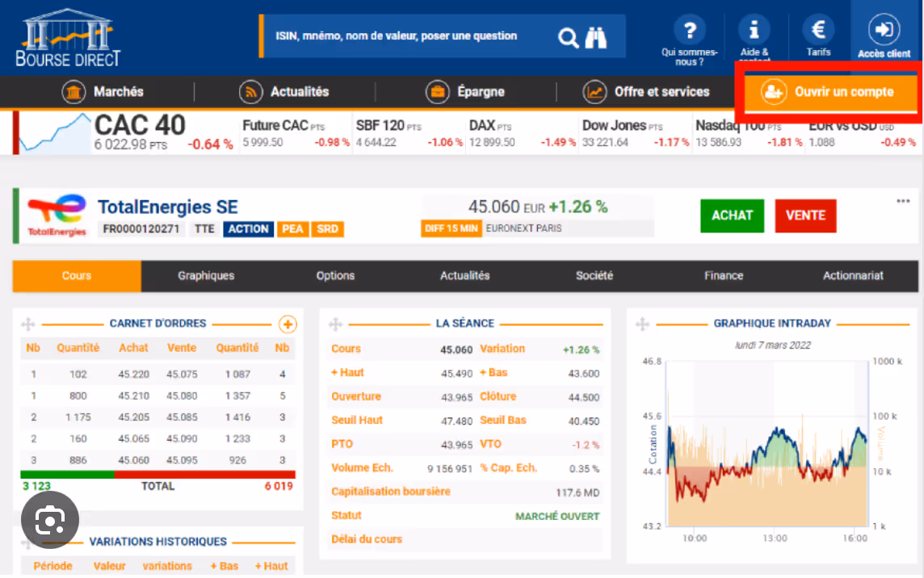Click the total buy quantity 3 123
The height and width of the screenshot is (578, 924).
[x=36, y=486]
